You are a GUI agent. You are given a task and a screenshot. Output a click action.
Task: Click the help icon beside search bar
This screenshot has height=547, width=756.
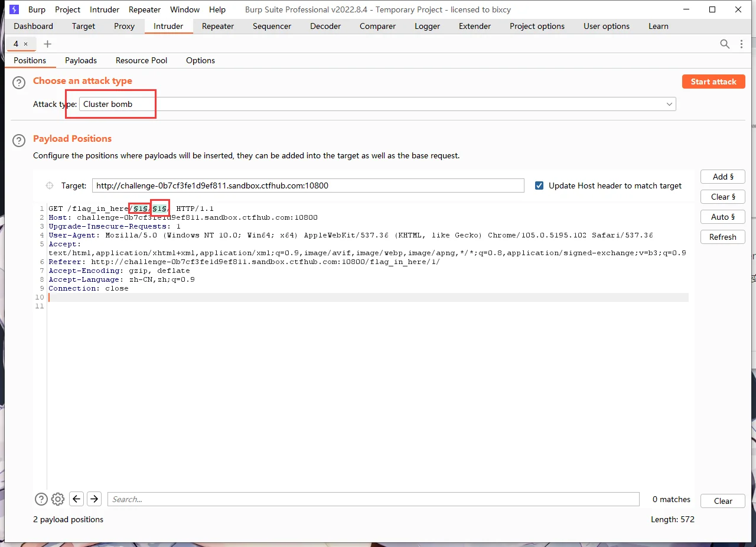point(41,499)
